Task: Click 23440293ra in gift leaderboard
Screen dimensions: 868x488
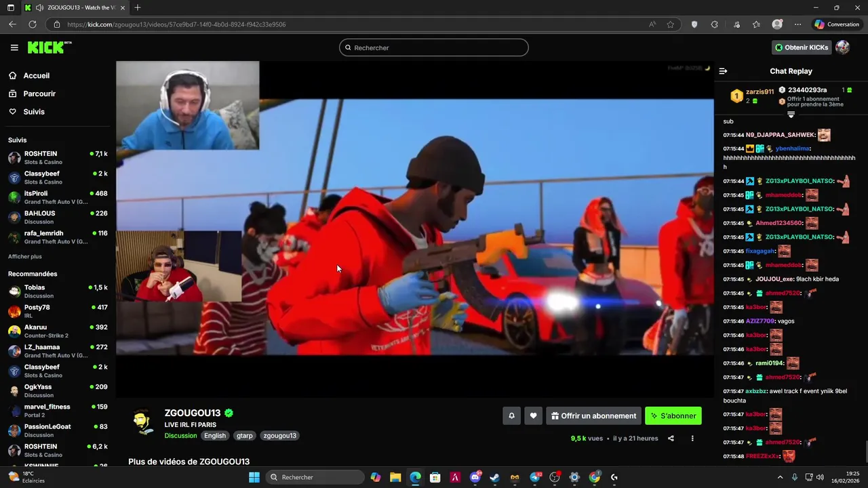Action: [x=807, y=90]
